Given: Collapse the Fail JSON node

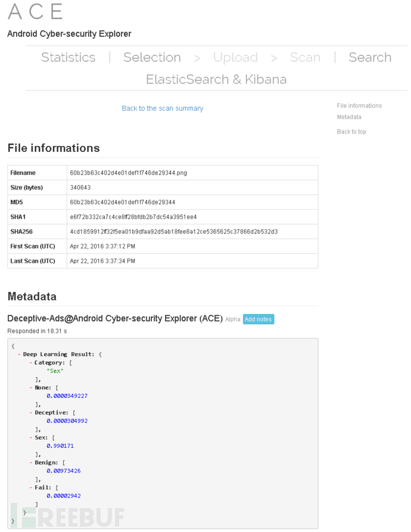Looking at the screenshot, I should pyautogui.click(x=31, y=488).
